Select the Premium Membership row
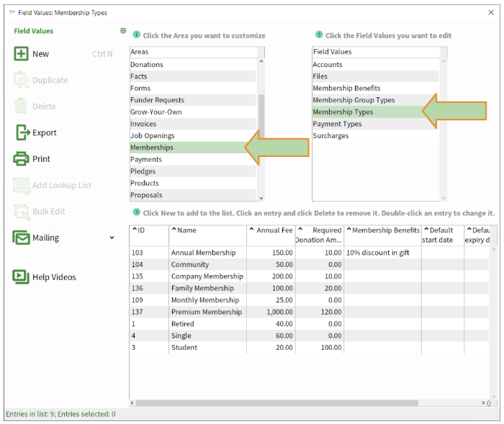Viewport: 504px width, 424px height. [x=309, y=312]
